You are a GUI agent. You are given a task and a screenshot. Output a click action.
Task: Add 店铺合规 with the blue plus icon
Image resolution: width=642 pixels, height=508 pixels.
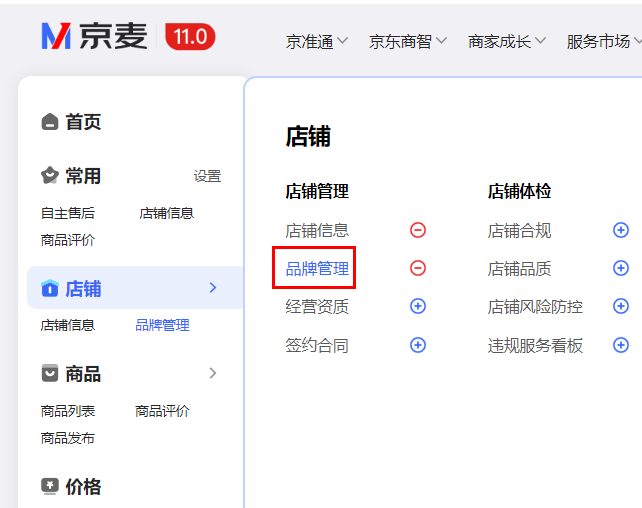621,230
